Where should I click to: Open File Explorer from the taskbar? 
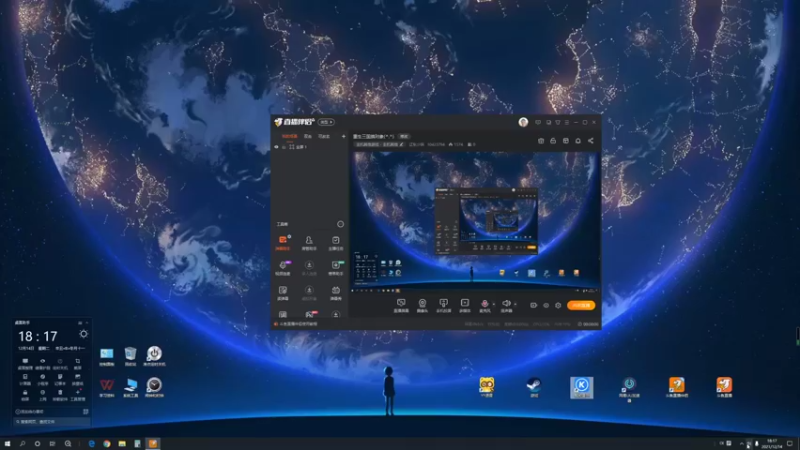coord(122,443)
